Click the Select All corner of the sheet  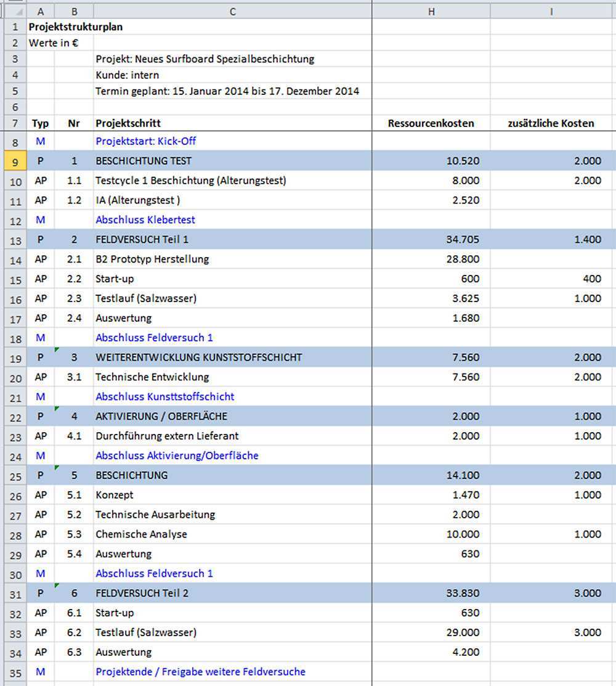[x=12, y=12]
